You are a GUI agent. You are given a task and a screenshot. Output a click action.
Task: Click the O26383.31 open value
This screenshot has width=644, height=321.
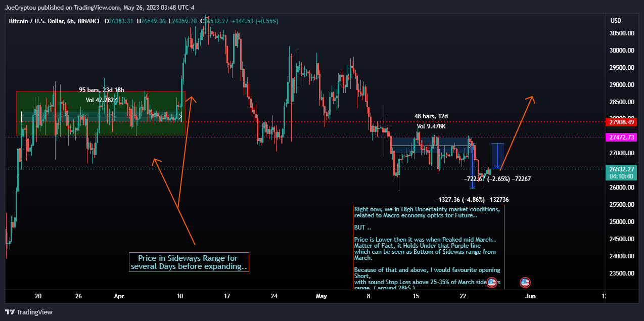point(119,21)
